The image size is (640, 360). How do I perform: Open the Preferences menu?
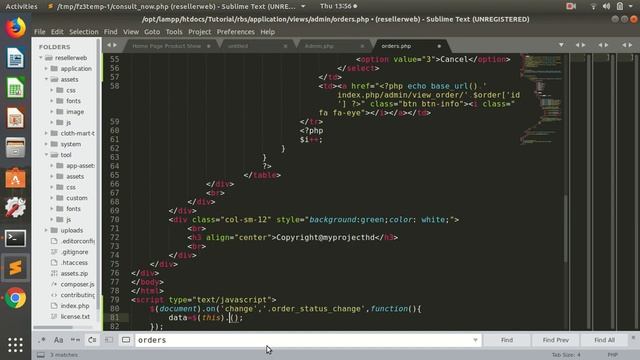[x=236, y=32]
